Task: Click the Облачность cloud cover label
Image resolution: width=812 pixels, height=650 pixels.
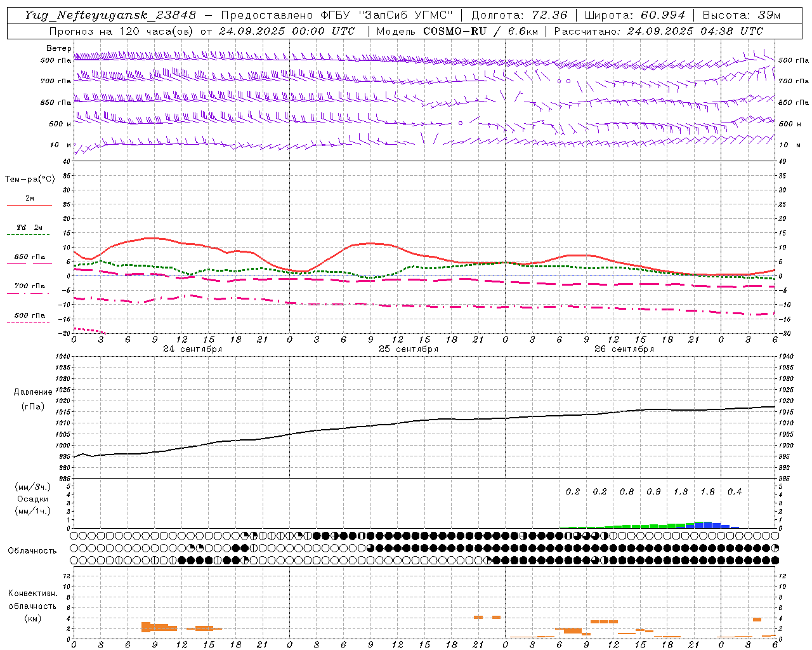Action: tap(32, 551)
